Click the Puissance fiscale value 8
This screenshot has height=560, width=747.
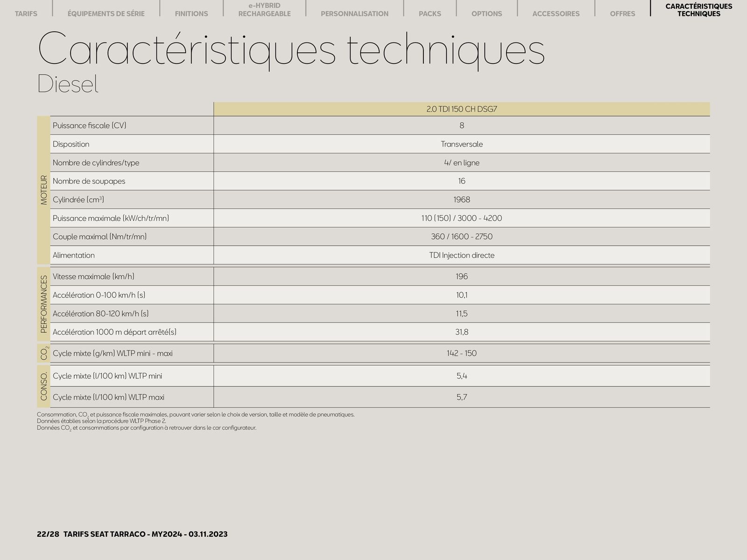point(462,126)
